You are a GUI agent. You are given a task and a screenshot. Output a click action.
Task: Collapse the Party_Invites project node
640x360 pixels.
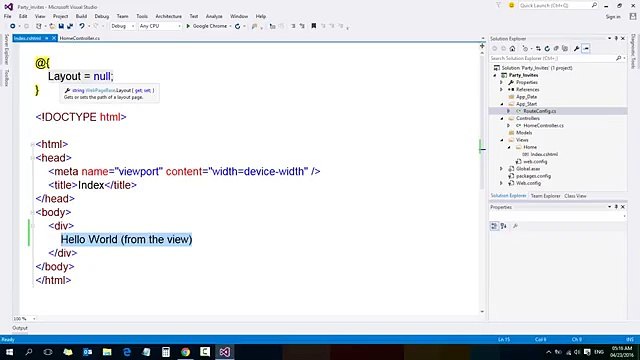(495, 76)
